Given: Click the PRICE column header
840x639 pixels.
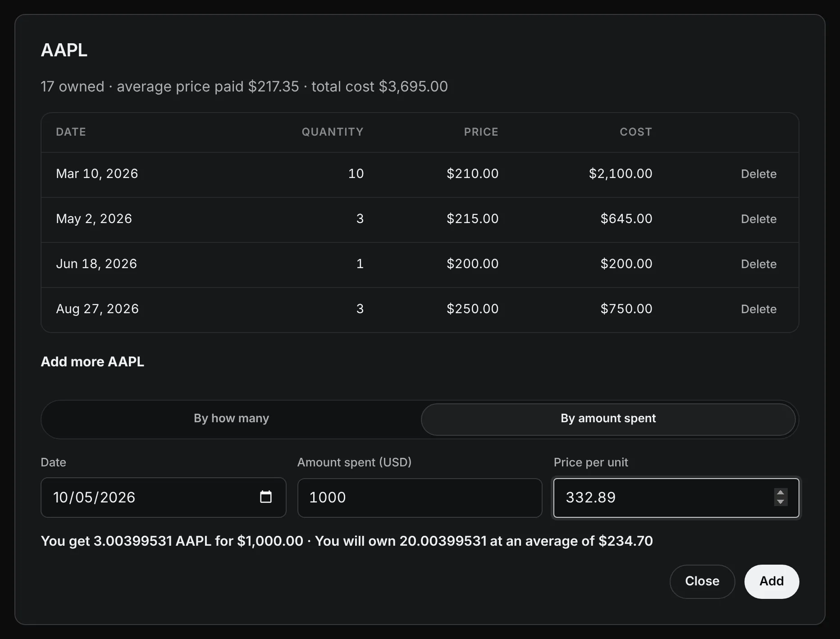Looking at the screenshot, I should click(x=481, y=132).
